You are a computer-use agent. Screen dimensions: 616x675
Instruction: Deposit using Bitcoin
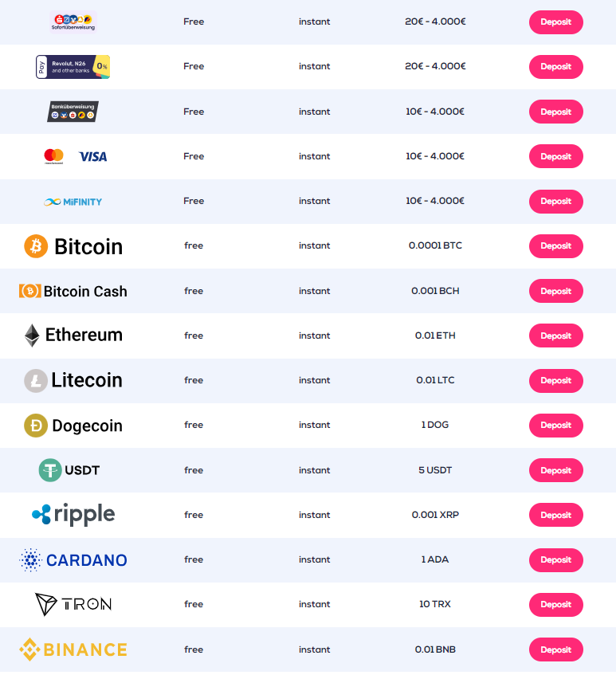[555, 246]
